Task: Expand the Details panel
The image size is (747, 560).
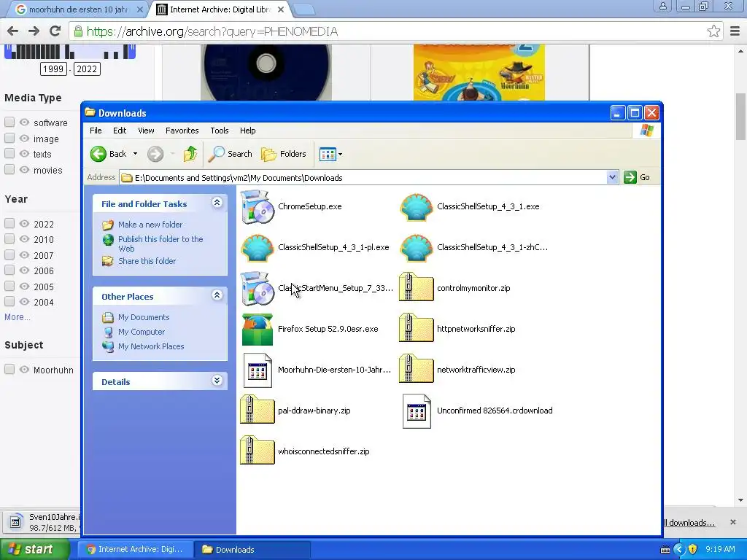Action: (217, 381)
